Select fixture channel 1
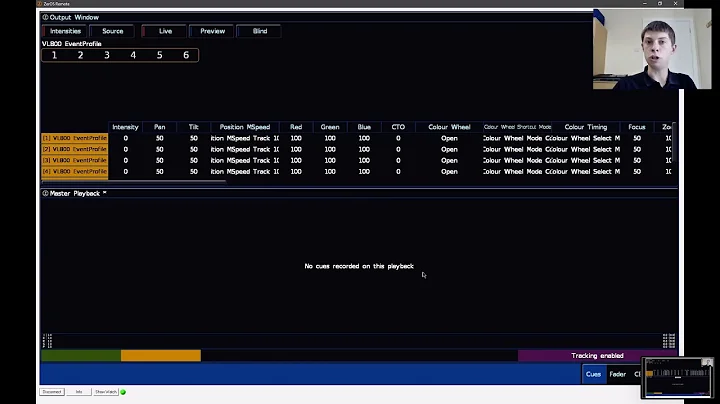This screenshot has height=404, width=720. (x=54, y=56)
